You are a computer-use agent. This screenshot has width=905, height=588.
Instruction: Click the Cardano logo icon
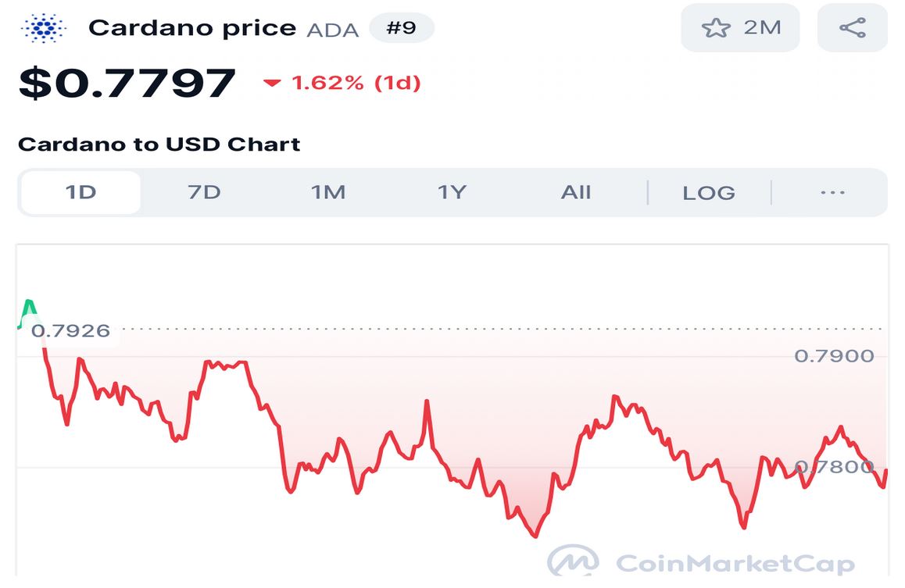pyautogui.click(x=45, y=28)
